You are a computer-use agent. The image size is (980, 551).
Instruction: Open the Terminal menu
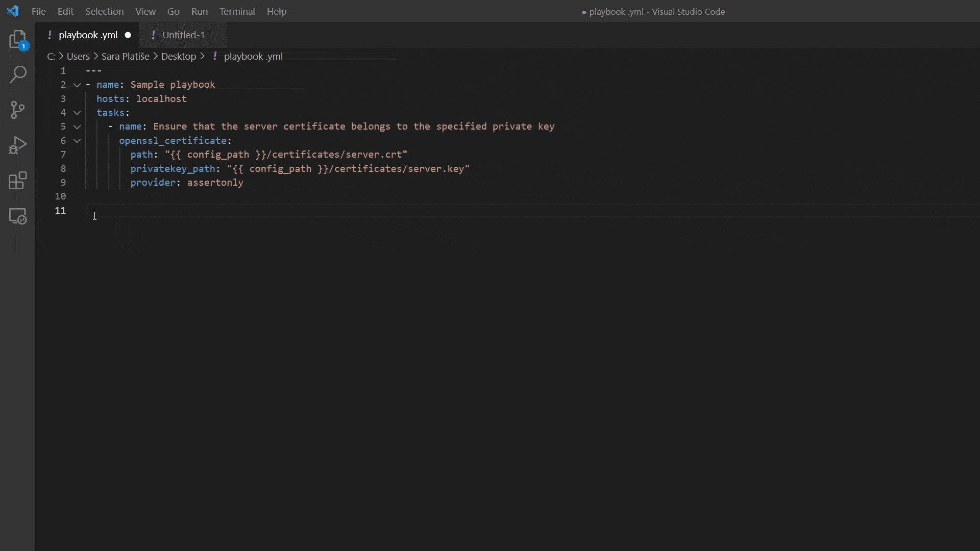237,11
